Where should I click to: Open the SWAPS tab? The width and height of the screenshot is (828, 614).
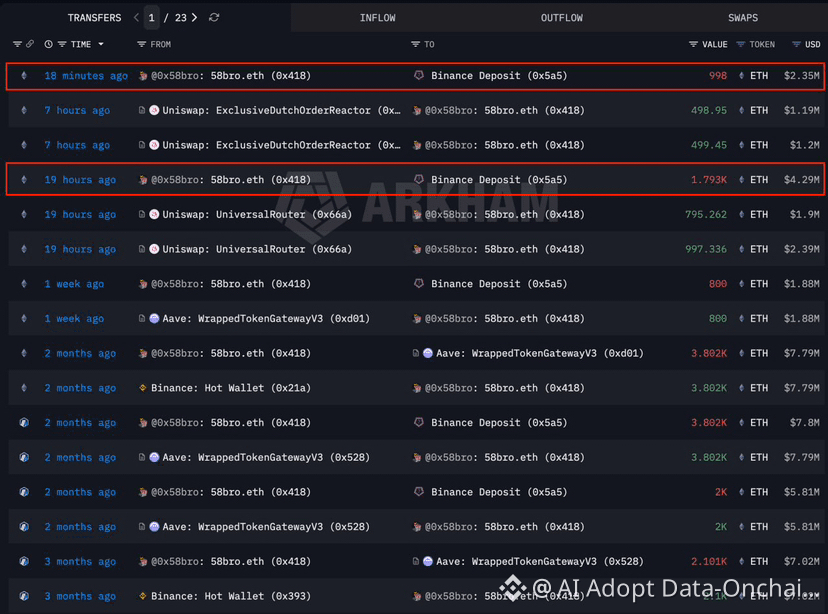tap(743, 18)
